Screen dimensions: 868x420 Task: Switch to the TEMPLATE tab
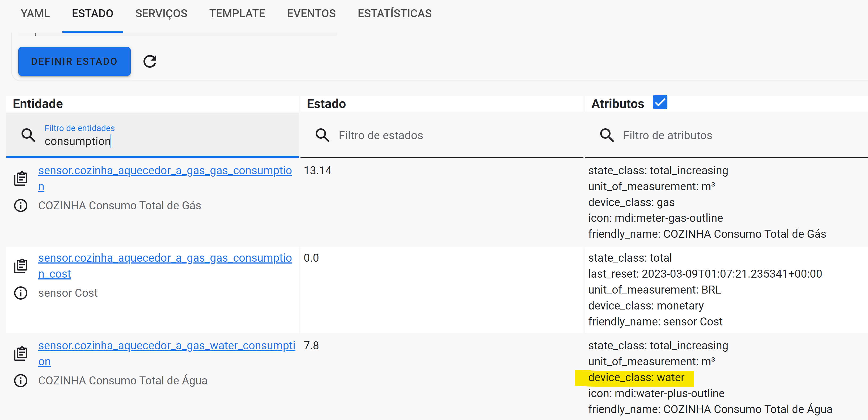(237, 14)
